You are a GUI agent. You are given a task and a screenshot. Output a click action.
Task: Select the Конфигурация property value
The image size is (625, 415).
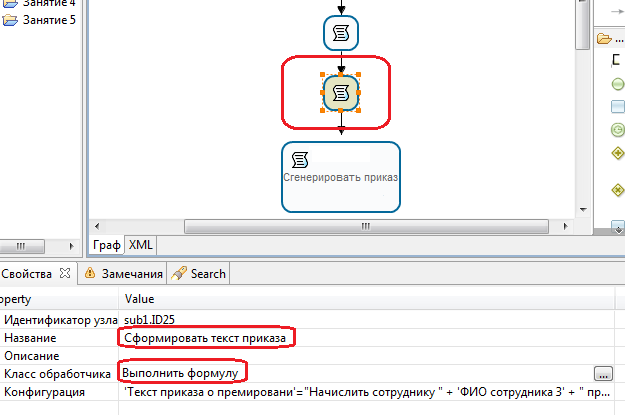point(360,392)
